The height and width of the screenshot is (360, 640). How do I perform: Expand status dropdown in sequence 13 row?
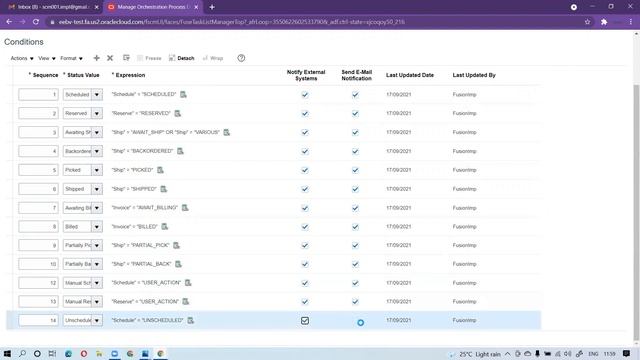pos(97,302)
